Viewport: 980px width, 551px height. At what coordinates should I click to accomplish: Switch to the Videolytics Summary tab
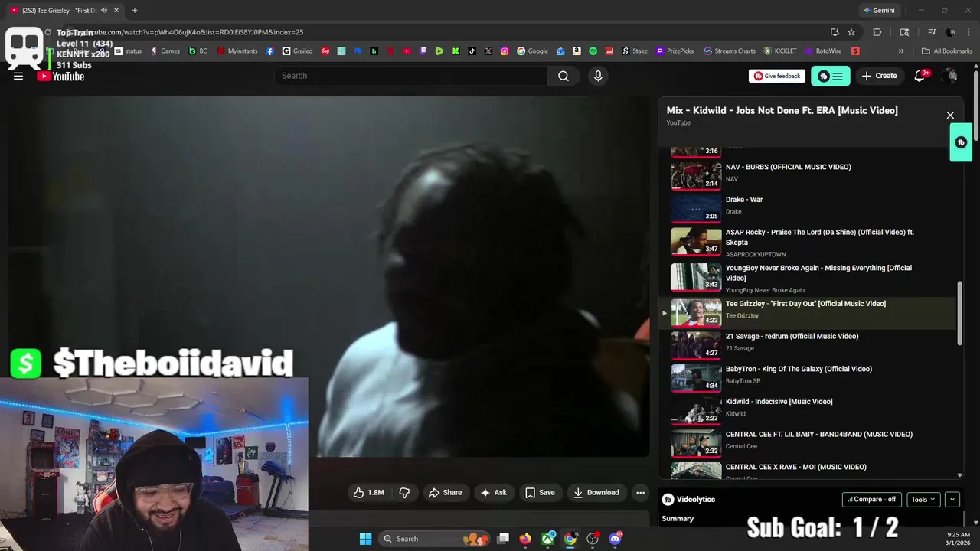click(678, 518)
